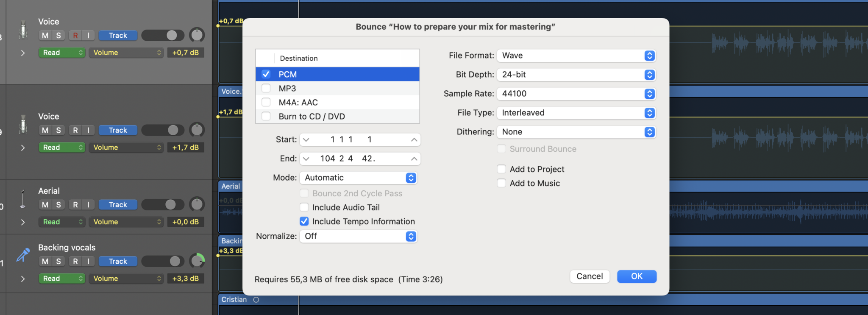The image size is (868, 315).
Task: Open the Normalize dropdown set to Off
Action: pos(358,236)
